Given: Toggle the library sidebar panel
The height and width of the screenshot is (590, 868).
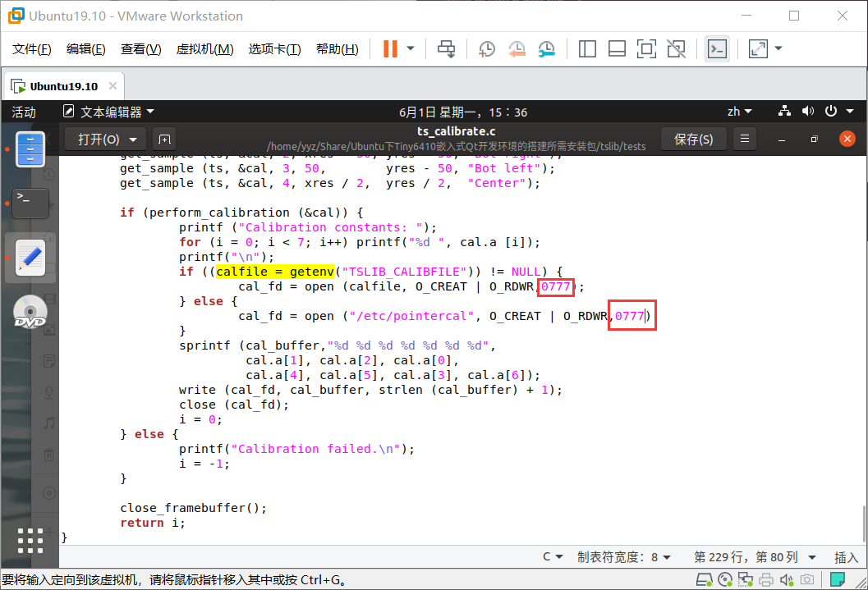Looking at the screenshot, I should tap(587, 49).
